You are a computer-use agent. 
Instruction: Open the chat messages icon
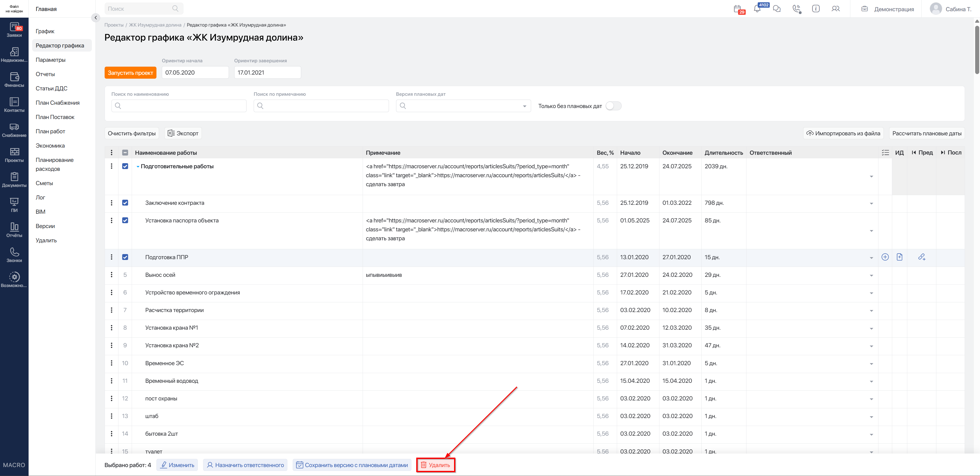tap(777, 9)
